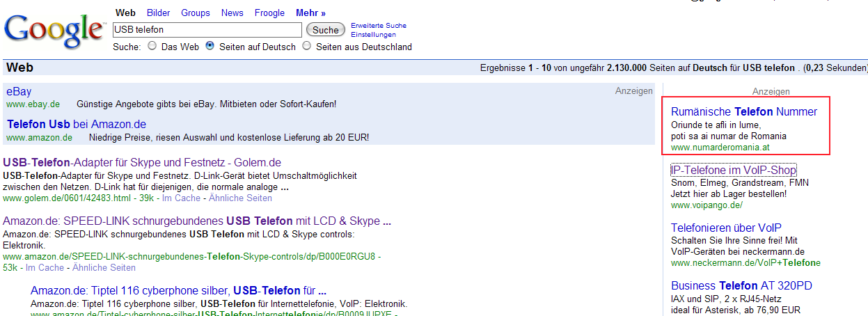Open the Einstellungen link
This screenshot has width=868, height=316.
pyautogui.click(x=373, y=35)
